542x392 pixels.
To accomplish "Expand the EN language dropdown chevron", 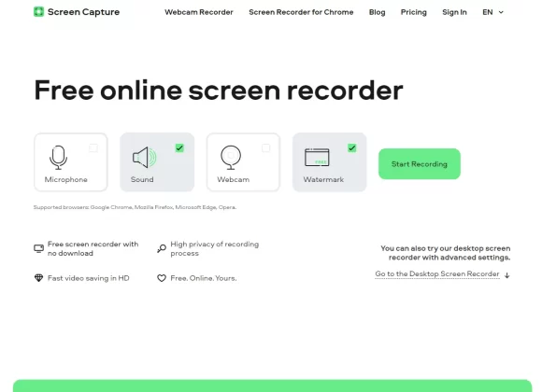I will (501, 12).
